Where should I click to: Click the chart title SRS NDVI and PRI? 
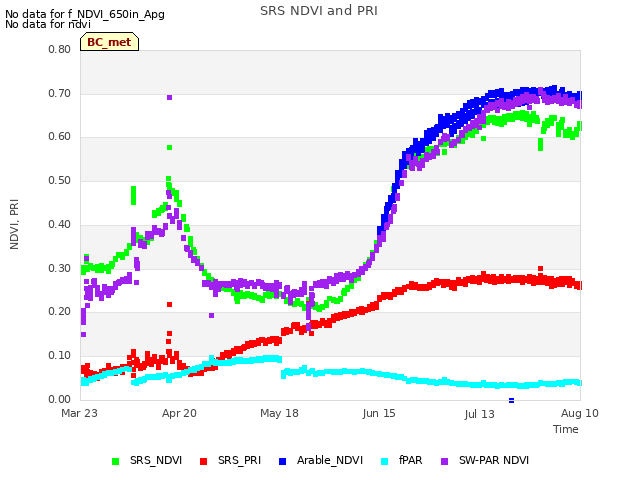tap(319, 11)
